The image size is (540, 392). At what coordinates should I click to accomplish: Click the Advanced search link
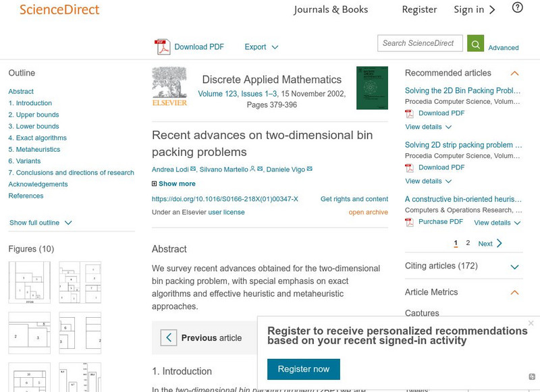[503, 48]
